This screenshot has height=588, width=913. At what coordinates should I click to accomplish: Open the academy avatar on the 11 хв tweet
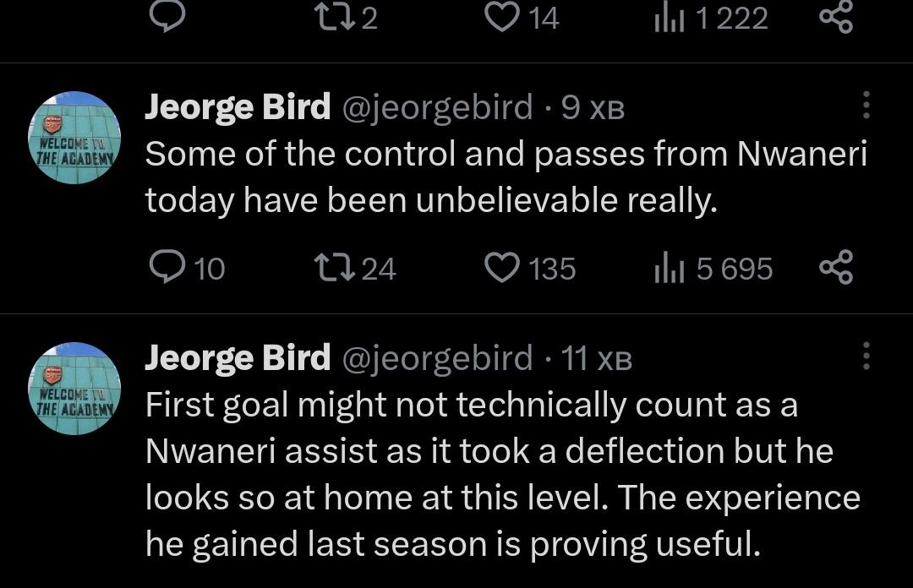(75, 388)
